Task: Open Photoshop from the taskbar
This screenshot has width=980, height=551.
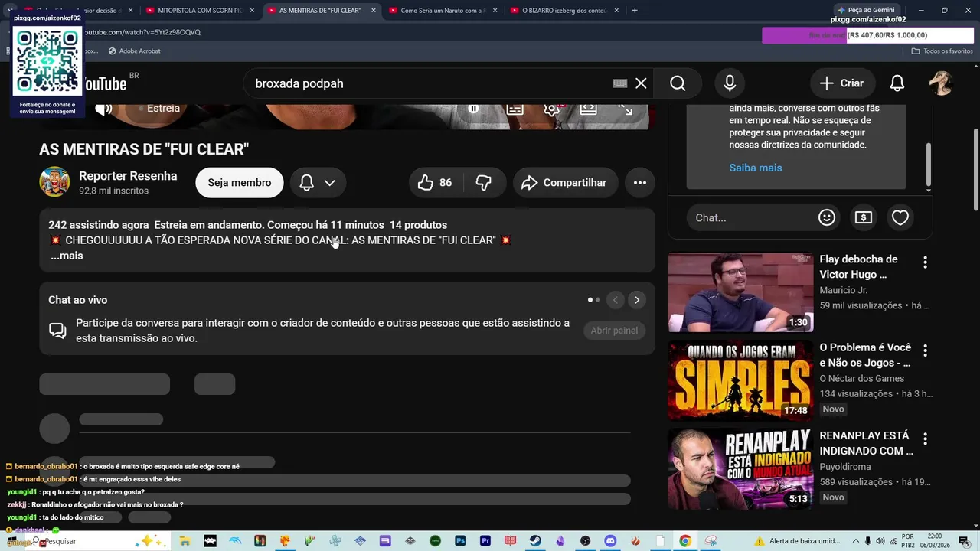Action: [x=460, y=541]
